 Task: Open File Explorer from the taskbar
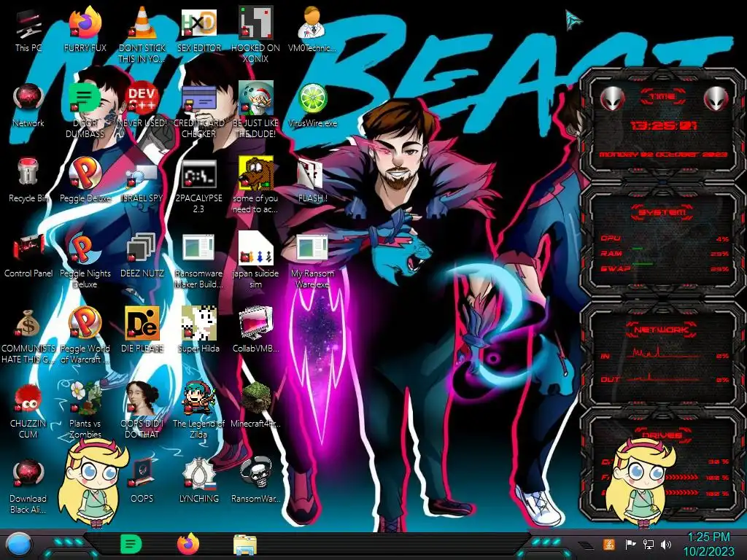(245, 545)
